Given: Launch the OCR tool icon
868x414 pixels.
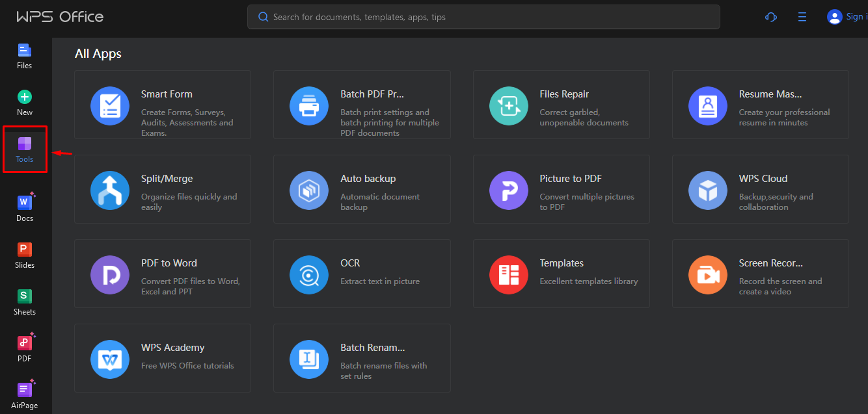Looking at the screenshot, I should 309,274.
